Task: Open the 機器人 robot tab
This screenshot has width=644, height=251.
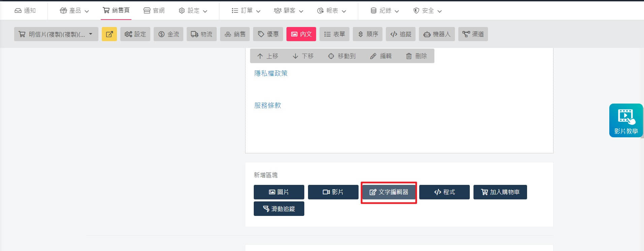Action: coord(437,34)
